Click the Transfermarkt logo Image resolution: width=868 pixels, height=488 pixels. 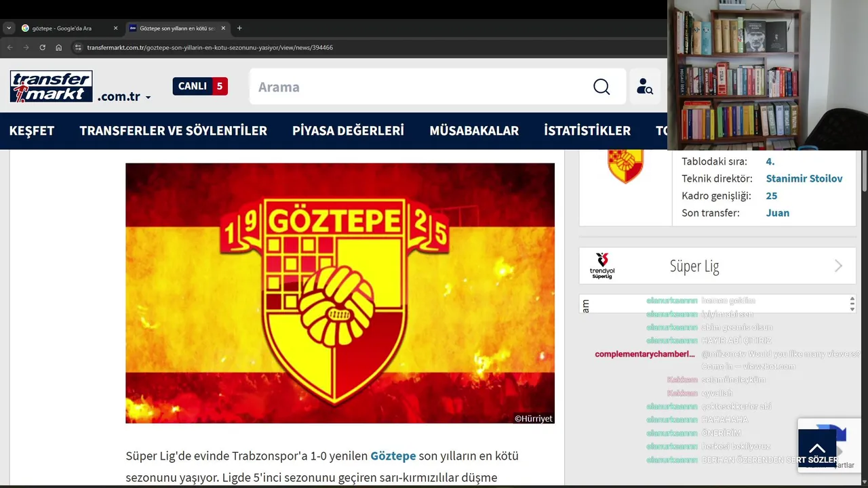51,87
